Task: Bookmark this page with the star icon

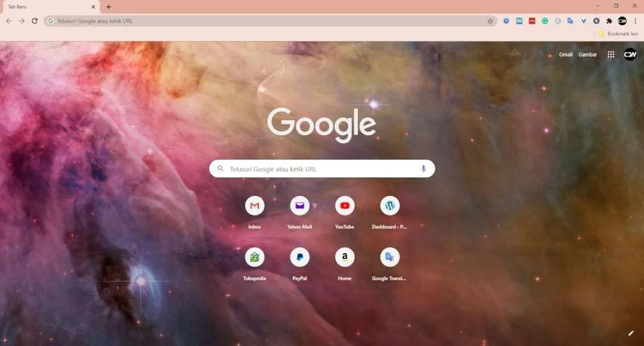Action: (x=490, y=21)
